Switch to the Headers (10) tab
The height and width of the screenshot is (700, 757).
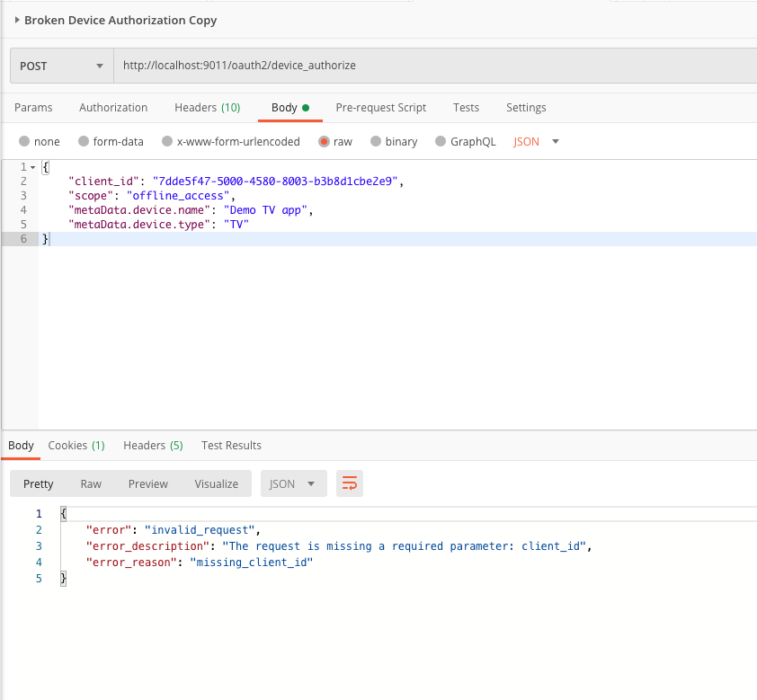pos(207,107)
